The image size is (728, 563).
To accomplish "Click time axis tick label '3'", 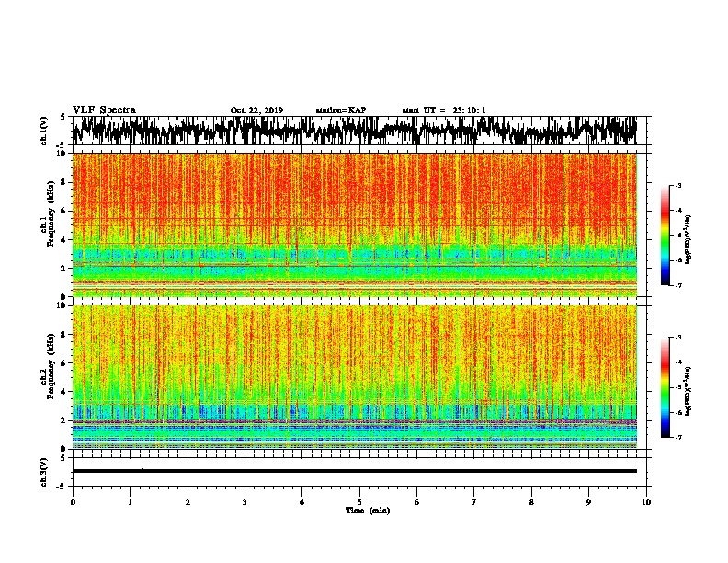I will [x=245, y=502].
